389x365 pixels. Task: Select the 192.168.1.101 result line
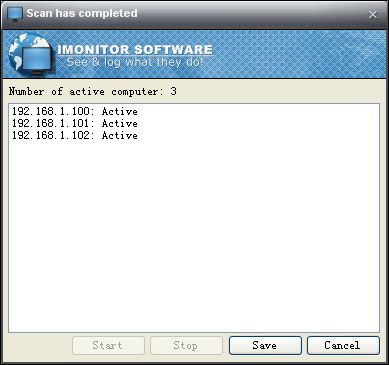pos(75,123)
